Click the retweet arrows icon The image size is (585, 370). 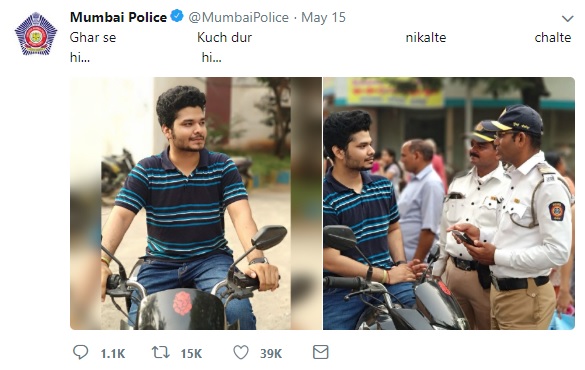(161, 352)
